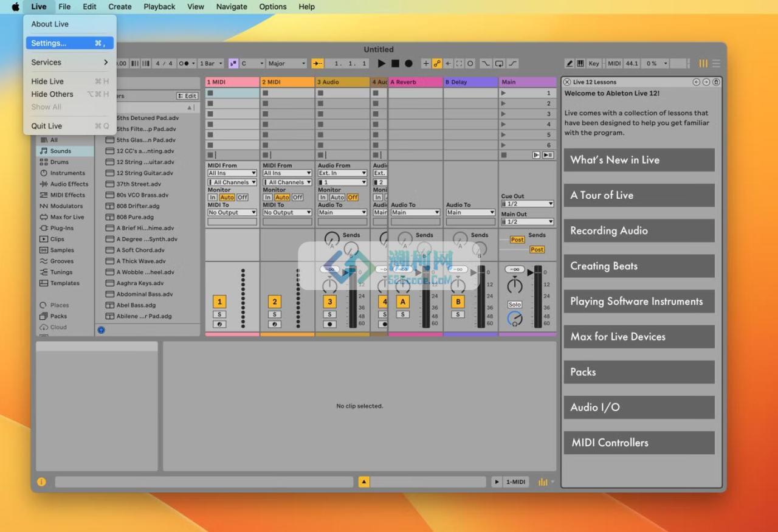Open Plug-Ins browser category
Viewport: 778px width, 532px height.
[x=62, y=228]
